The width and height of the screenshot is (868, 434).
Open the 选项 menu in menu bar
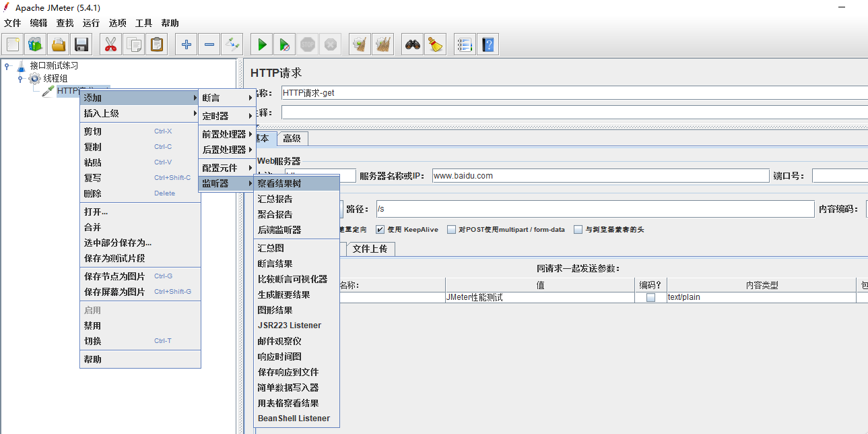click(x=118, y=23)
